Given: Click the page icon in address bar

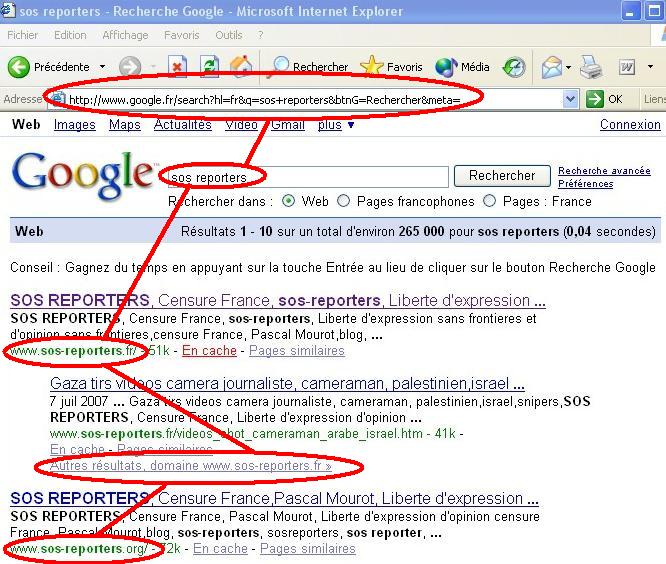Looking at the screenshot, I should [x=58, y=99].
